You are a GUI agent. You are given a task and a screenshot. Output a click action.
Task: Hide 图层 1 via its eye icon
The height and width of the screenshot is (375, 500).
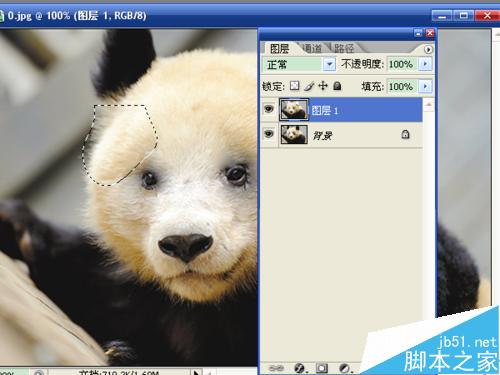269,109
